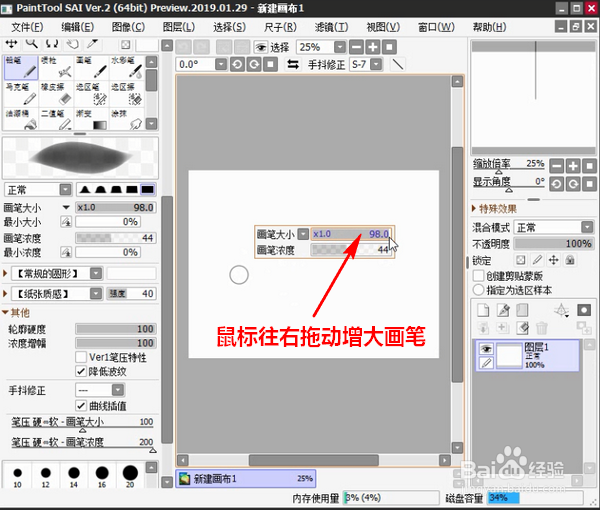Open the 滤镜(T) menu
The height and width of the screenshot is (510, 600).
(x=331, y=27)
